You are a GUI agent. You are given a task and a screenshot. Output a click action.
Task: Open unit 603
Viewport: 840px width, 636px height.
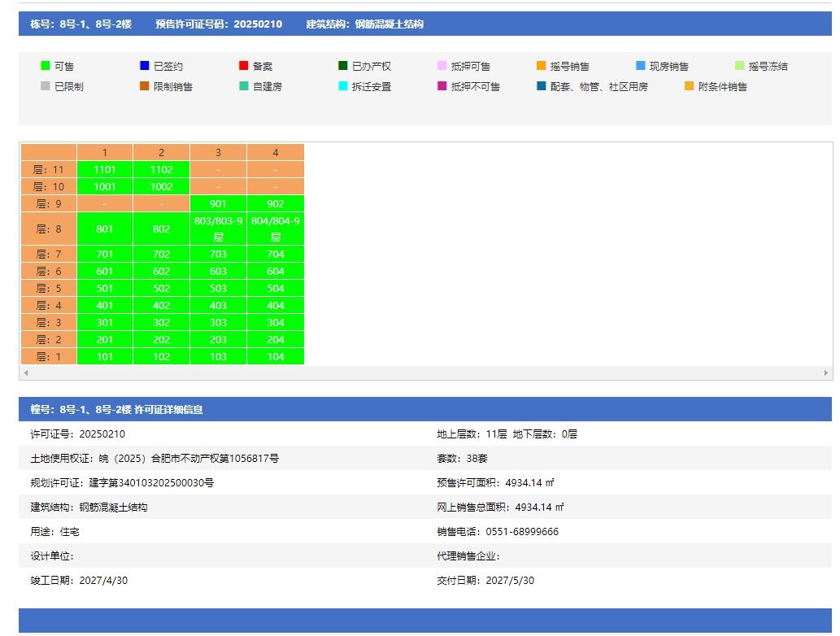218,271
